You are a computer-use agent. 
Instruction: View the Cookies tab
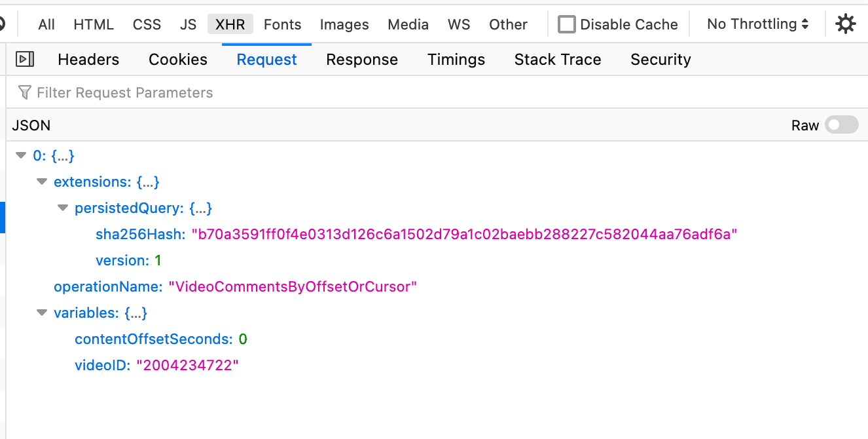tap(177, 59)
